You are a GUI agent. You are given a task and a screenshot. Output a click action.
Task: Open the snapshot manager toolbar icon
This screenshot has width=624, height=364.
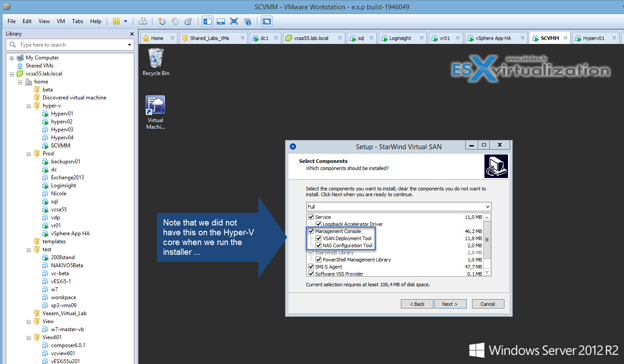[188, 21]
